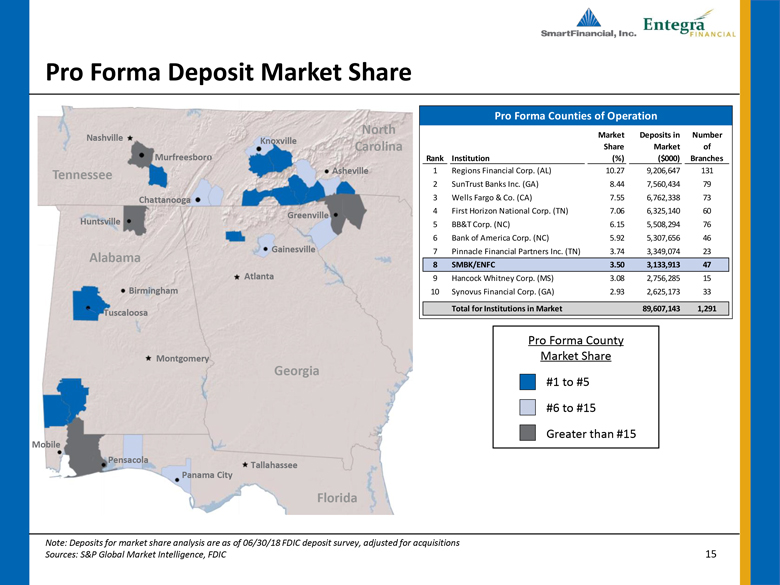
Task: Click the Alabama state label
Action: 115,258
